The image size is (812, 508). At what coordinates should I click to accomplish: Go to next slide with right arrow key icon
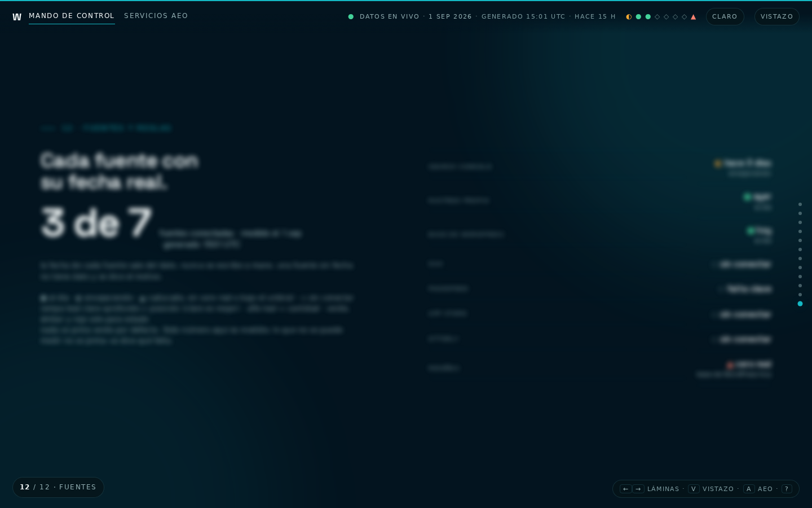tap(638, 489)
